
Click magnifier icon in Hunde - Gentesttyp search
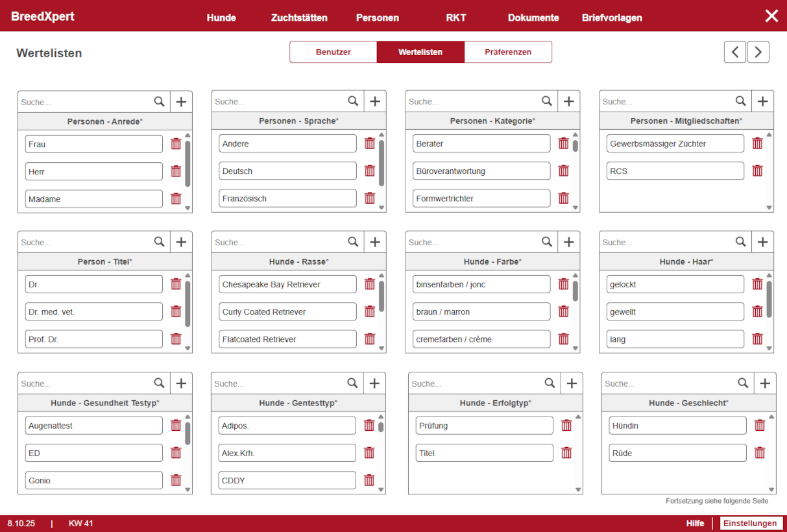(x=352, y=383)
